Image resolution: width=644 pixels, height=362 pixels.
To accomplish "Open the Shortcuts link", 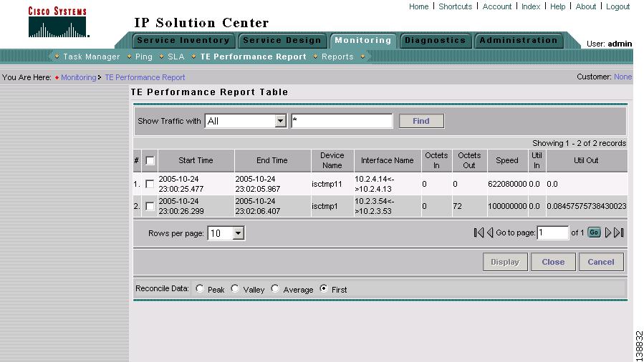I will 455,6.
